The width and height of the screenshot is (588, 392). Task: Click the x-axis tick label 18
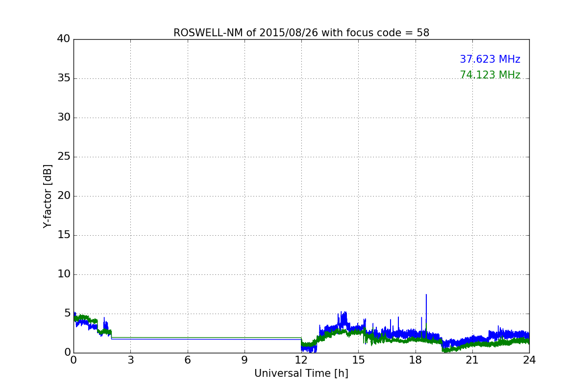tap(416, 360)
